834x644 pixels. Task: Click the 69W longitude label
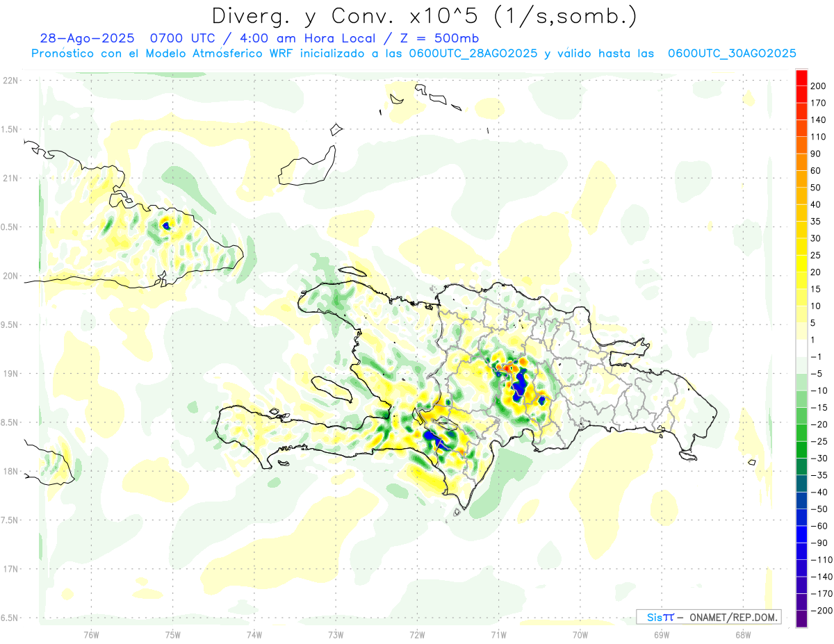pos(662,634)
